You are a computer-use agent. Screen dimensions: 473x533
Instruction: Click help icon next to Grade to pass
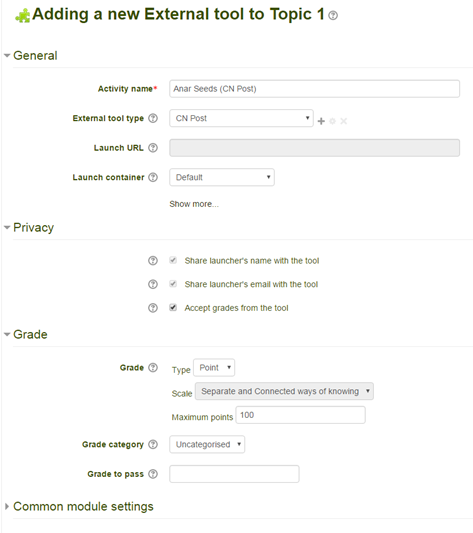pos(153,474)
